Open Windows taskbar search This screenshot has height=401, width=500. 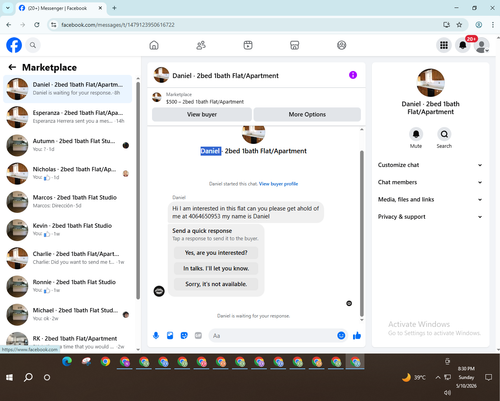pos(28,377)
